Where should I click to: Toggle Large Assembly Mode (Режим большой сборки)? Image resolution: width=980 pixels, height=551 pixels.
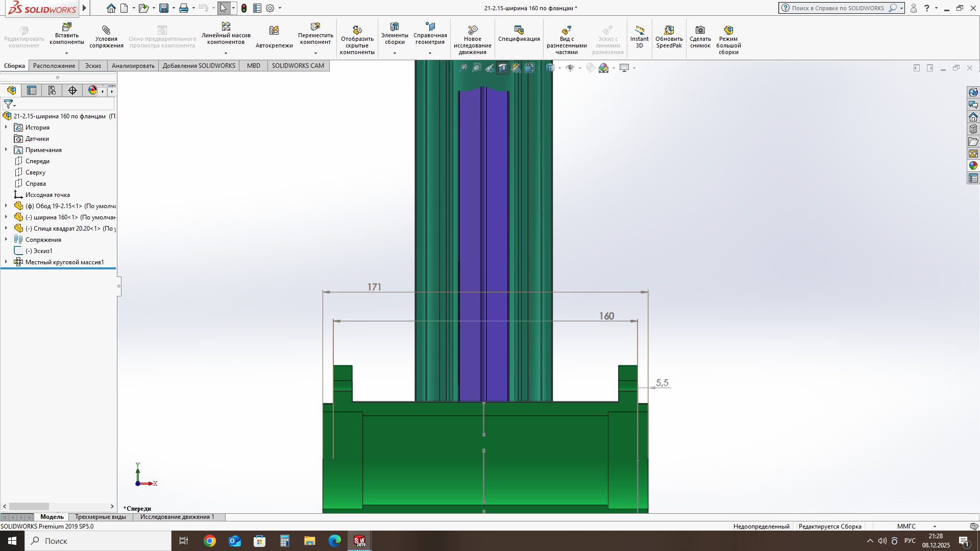pyautogui.click(x=728, y=38)
